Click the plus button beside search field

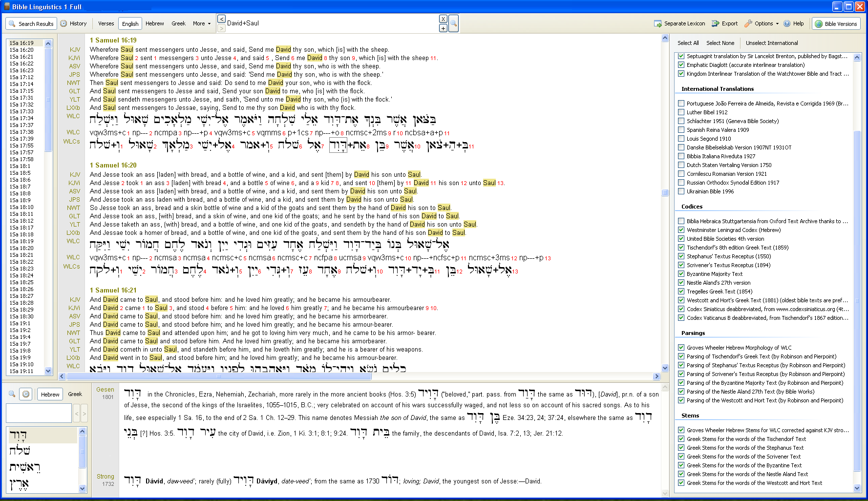[443, 28]
